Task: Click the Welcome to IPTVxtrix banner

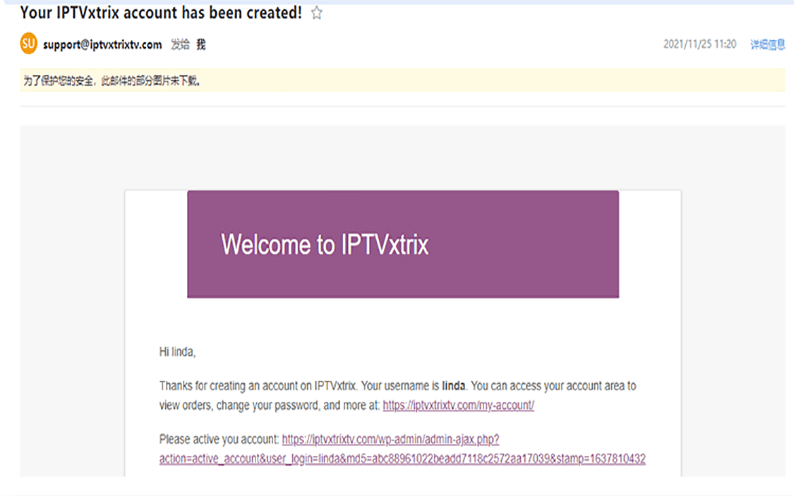Action: pos(403,244)
